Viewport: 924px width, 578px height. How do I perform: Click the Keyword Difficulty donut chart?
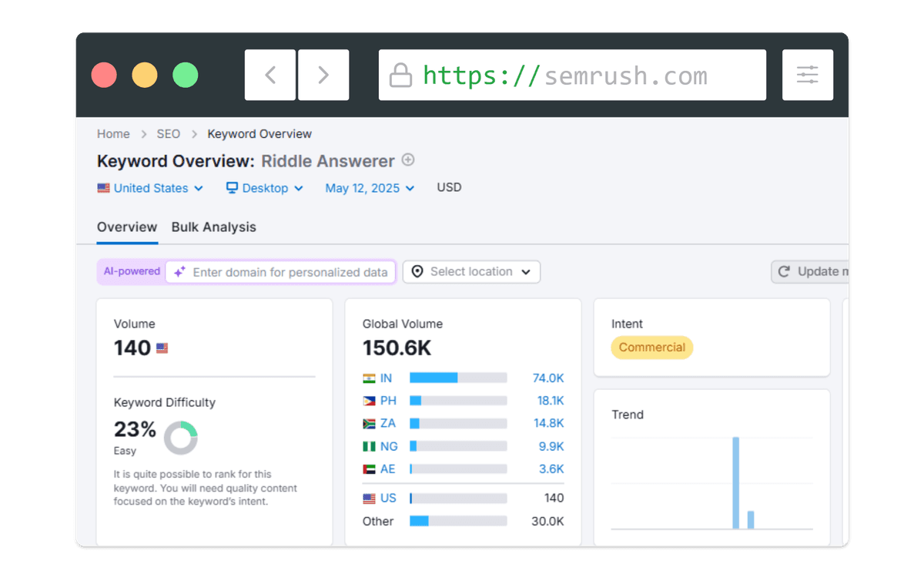click(181, 438)
